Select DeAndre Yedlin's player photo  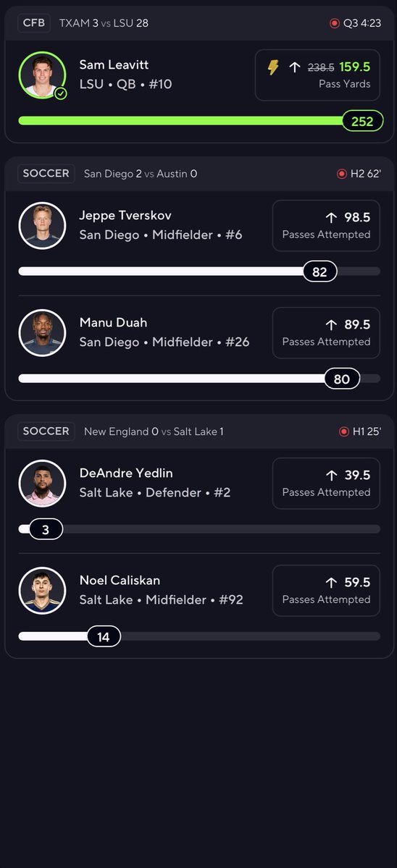[42, 484]
